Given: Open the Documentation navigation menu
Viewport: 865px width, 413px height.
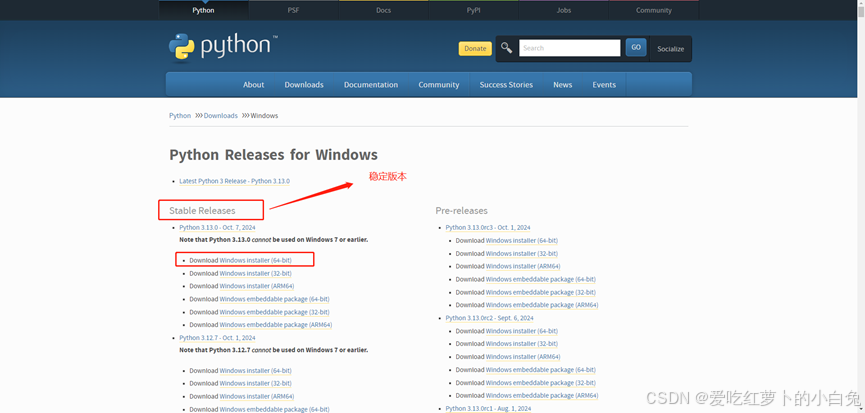Looking at the screenshot, I should coord(371,85).
